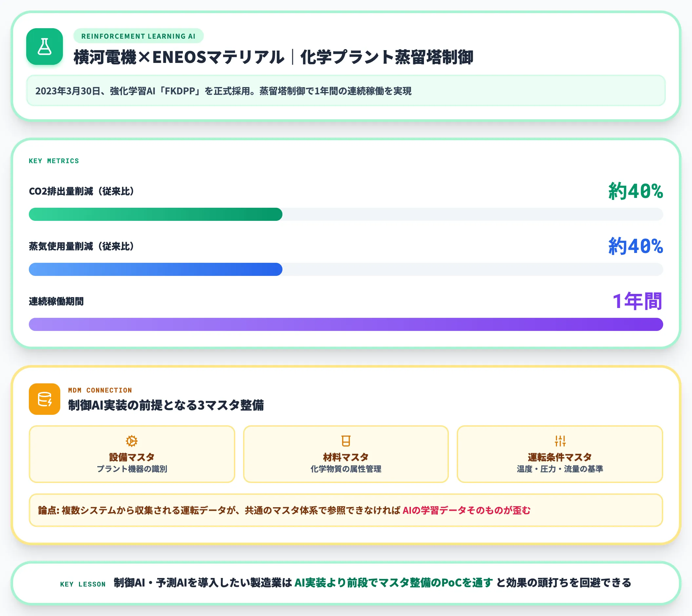Screen dimensions: 692x616
Task: Click the sliders icon above 運転条件マスタ
Action: click(x=560, y=441)
